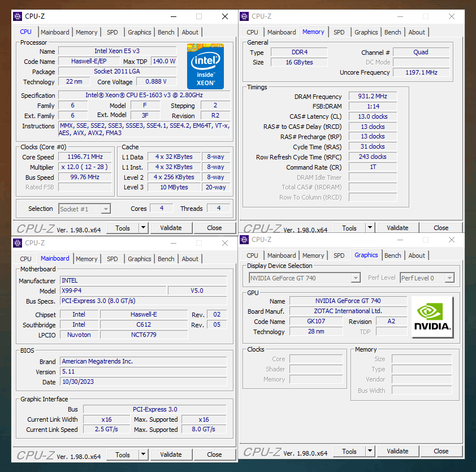Open the About tab in the Mainboard window

click(x=190, y=259)
